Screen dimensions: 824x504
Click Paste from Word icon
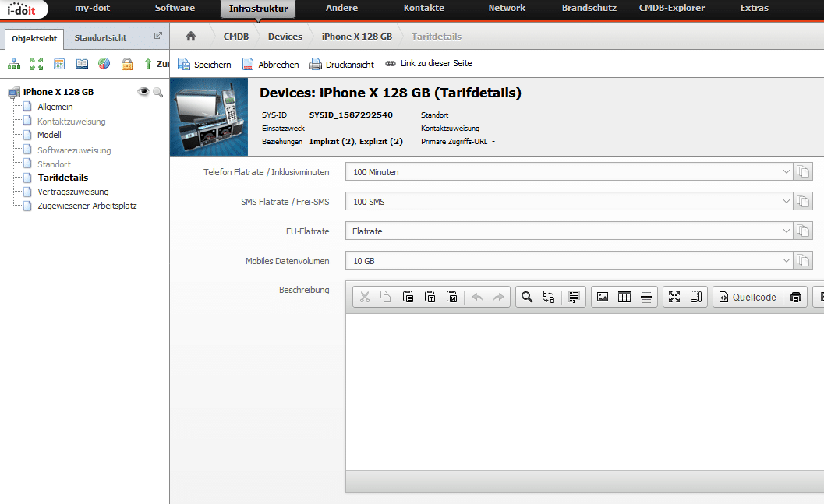pyautogui.click(x=452, y=297)
